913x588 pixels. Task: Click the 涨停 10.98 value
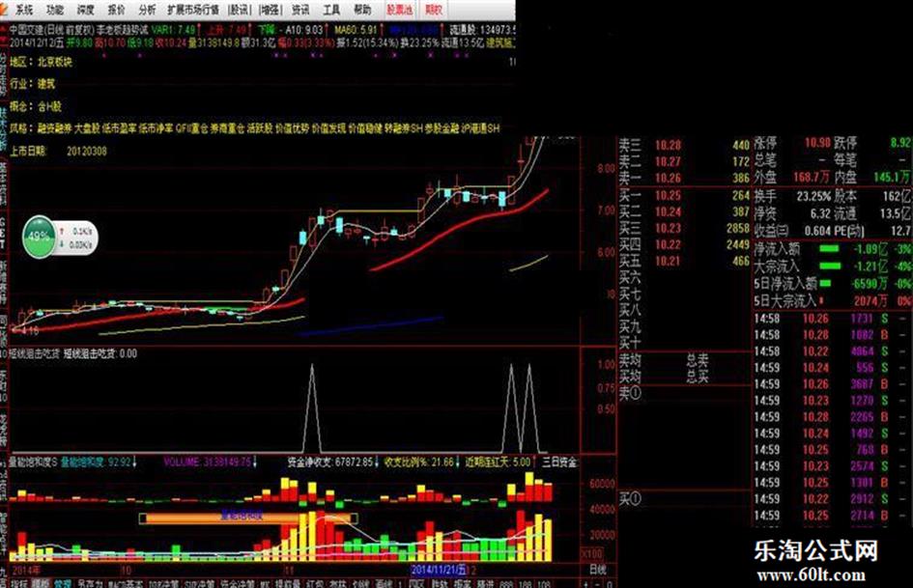817,143
